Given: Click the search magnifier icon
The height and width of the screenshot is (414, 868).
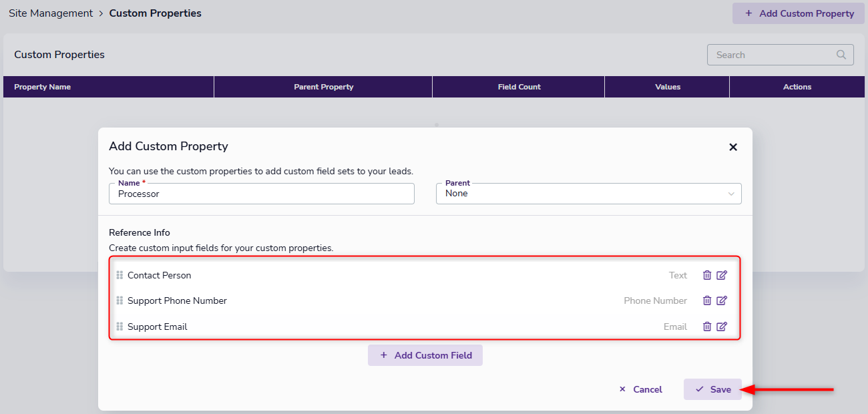Looking at the screenshot, I should [841, 55].
